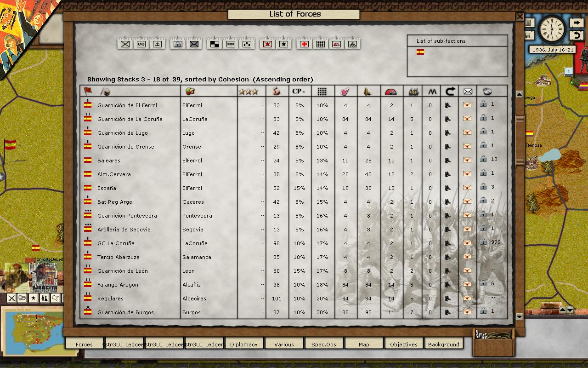Toggle the anchor naval units filter
The width and height of the screenshot is (588, 368).
[x=158, y=44]
